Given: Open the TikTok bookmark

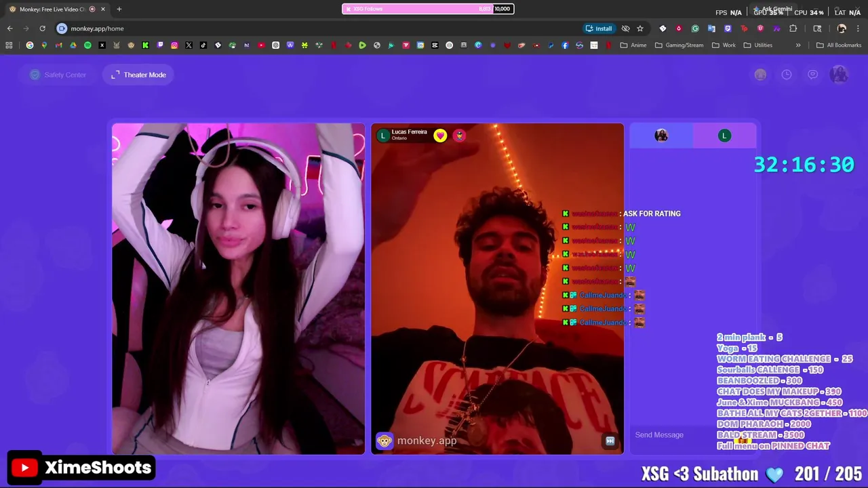Looking at the screenshot, I should 203,45.
